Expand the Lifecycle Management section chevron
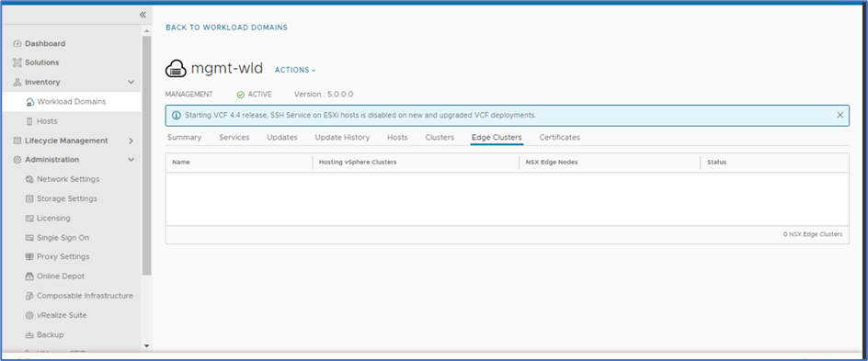 point(131,141)
